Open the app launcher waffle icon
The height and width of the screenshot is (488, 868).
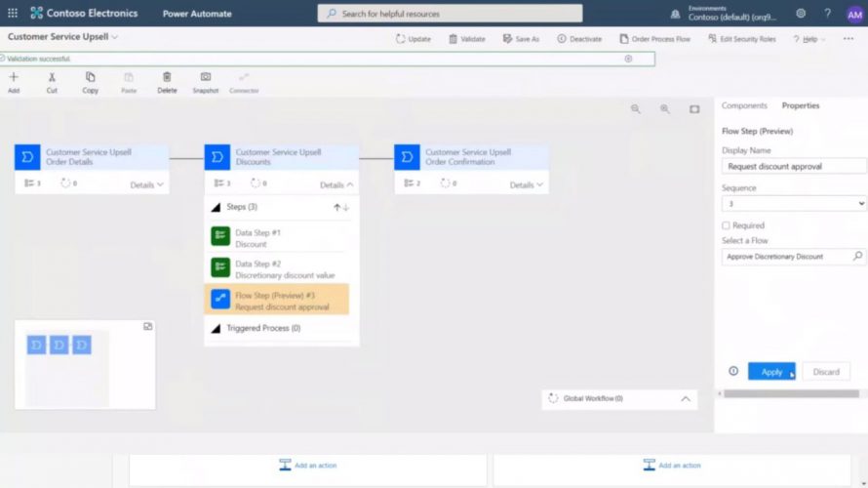12,14
